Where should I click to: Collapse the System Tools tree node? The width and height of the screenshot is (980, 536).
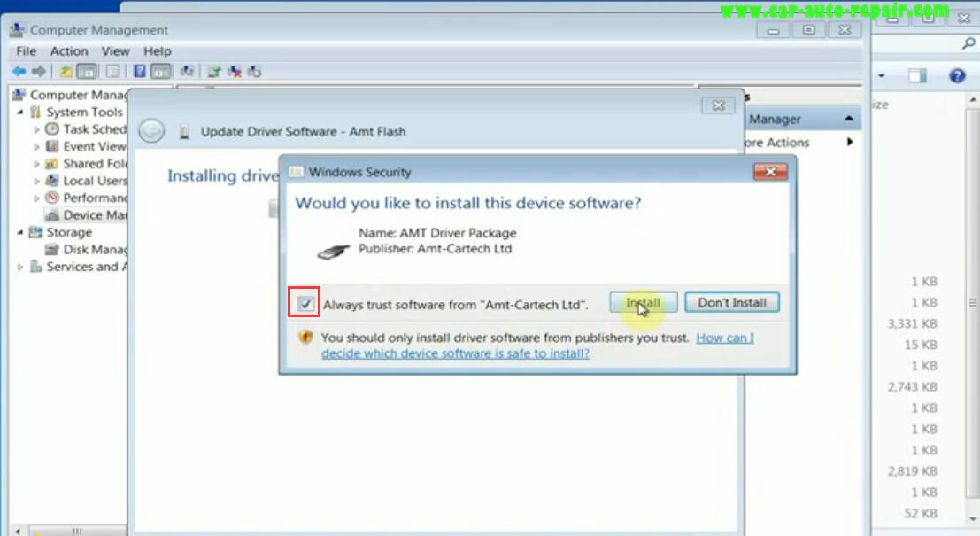tap(20, 112)
